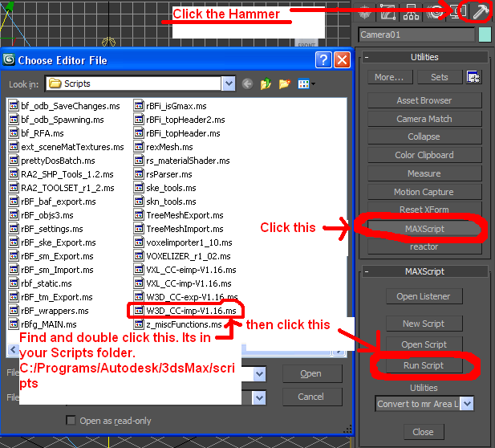The height and width of the screenshot is (448, 495).
Task: Click the rsParser.ms script icon
Action: (x=139, y=174)
